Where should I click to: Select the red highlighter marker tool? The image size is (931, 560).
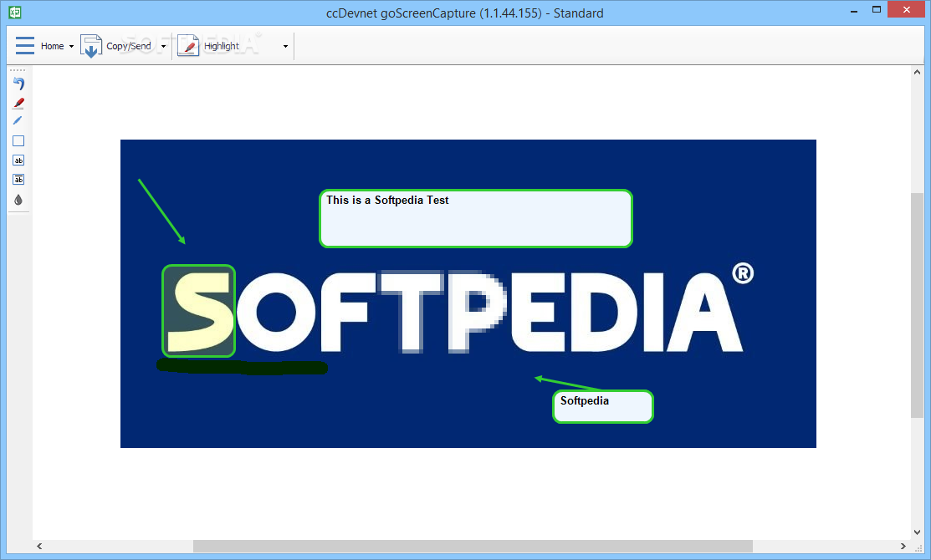tap(18, 103)
